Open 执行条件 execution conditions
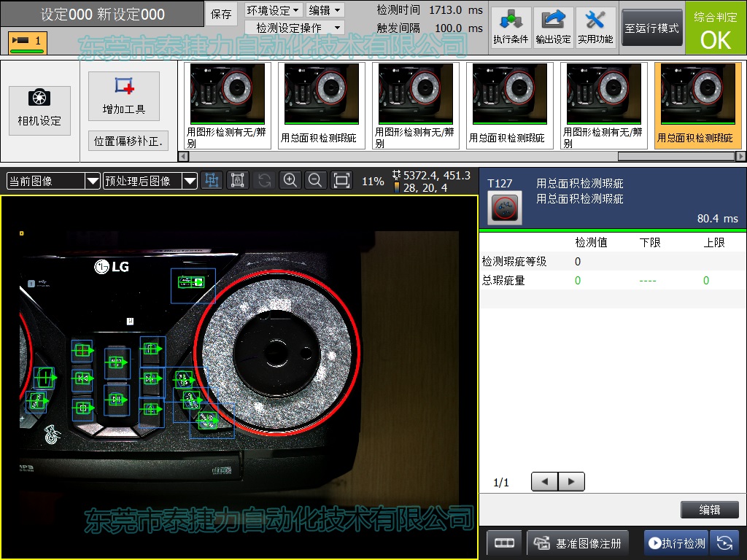The image size is (747, 560). click(x=511, y=28)
